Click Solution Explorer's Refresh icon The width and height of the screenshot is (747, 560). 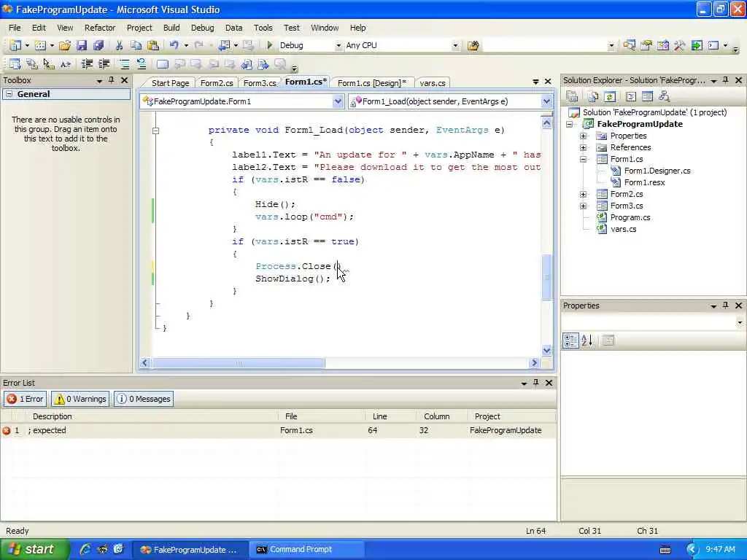[610, 97]
